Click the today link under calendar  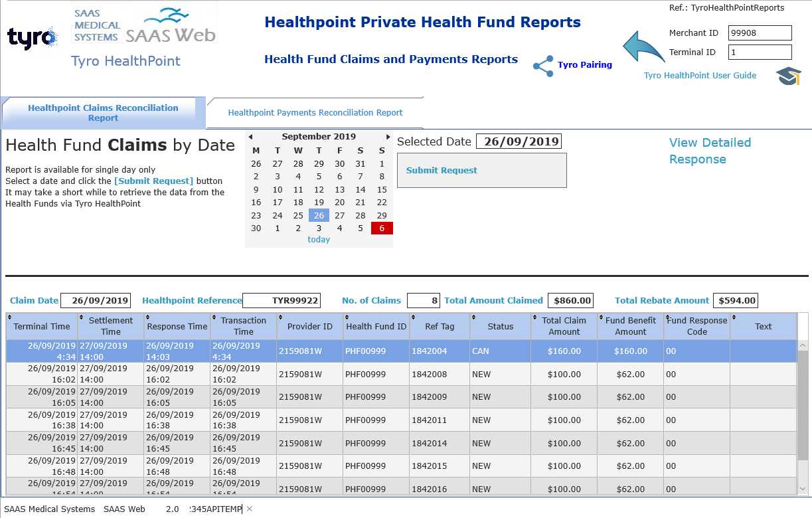[319, 240]
